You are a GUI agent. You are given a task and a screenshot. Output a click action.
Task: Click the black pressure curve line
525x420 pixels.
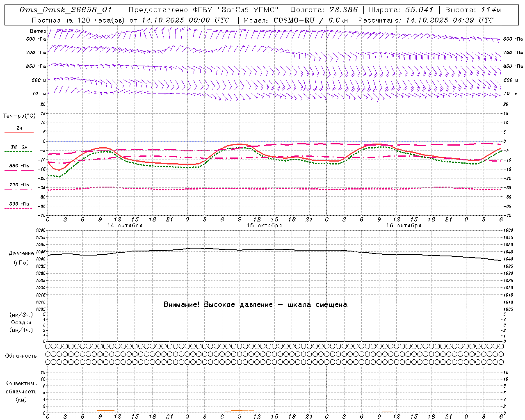coord(274,250)
